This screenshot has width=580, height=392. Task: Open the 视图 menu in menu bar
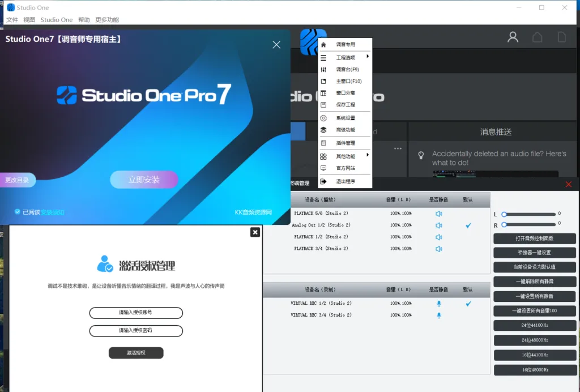[x=29, y=20]
